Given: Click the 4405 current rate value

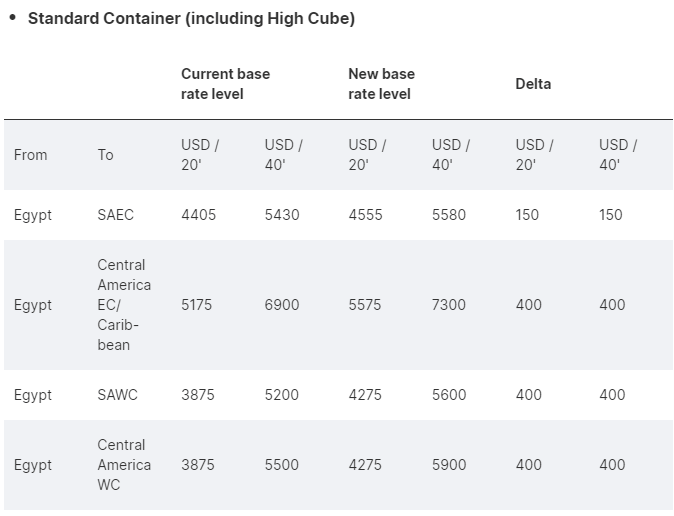Looking at the screenshot, I should tap(198, 215).
